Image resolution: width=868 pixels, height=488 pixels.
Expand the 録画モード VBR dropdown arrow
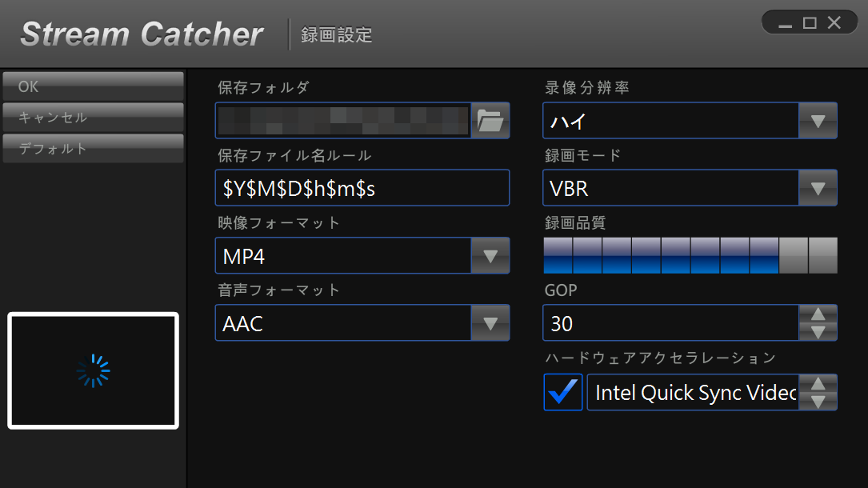point(818,188)
